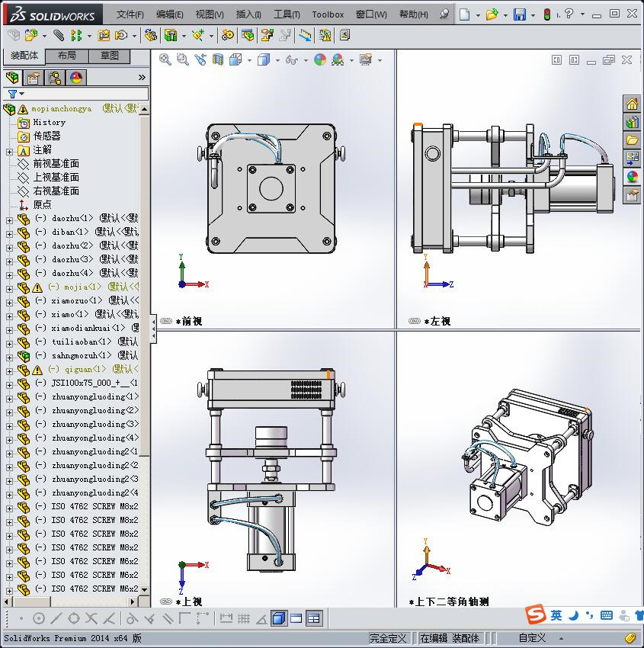Image resolution: width=644 pixels, height=648 pixels.
Task: Expand the annotations folder node
Action: click(x=9, y=152)
